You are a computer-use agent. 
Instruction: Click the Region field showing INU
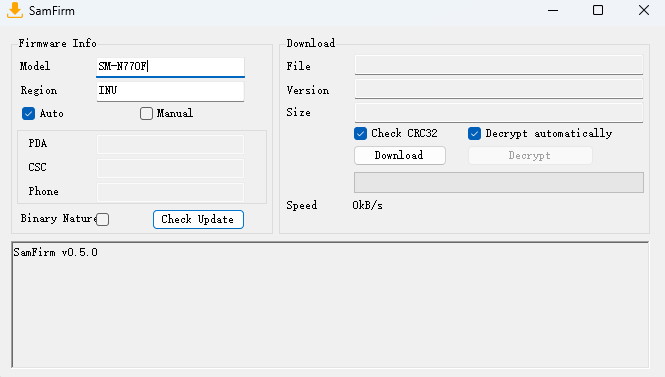(x=170, y=91)
